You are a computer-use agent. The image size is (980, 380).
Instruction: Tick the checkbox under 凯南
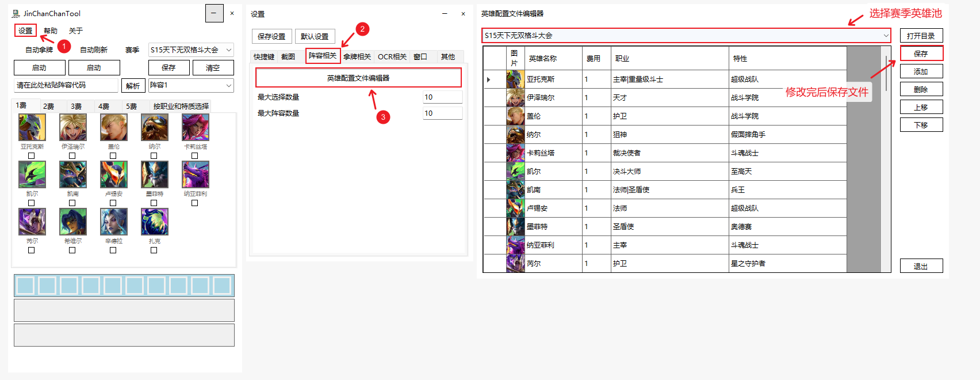coord(72,203)
